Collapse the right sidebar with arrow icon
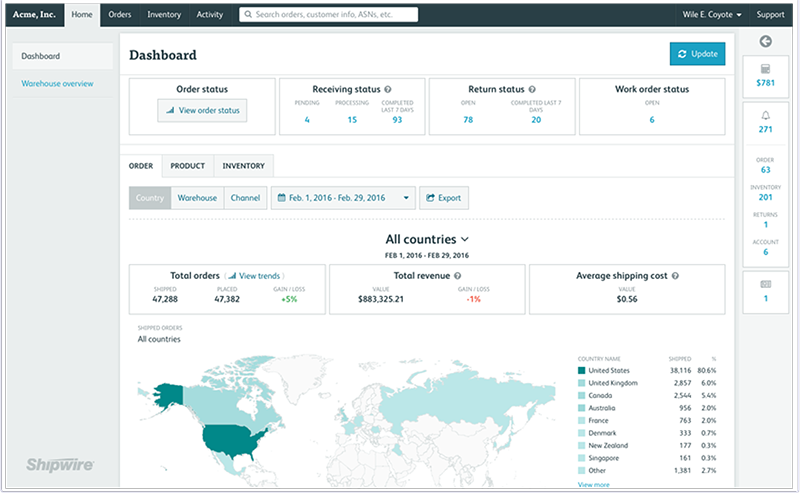The height and width of the screenshot is (493, 800). click(x=766, y=41)
